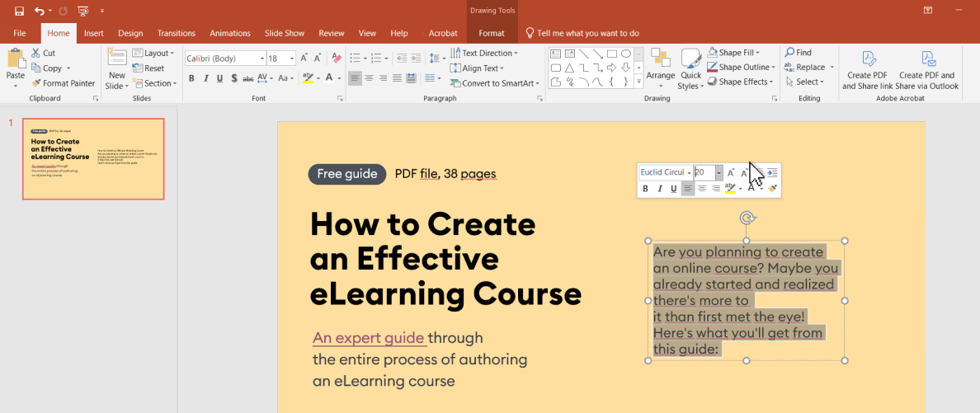Switch to Insert ribbon tab

pyautogui.click(x=94, y=33)
